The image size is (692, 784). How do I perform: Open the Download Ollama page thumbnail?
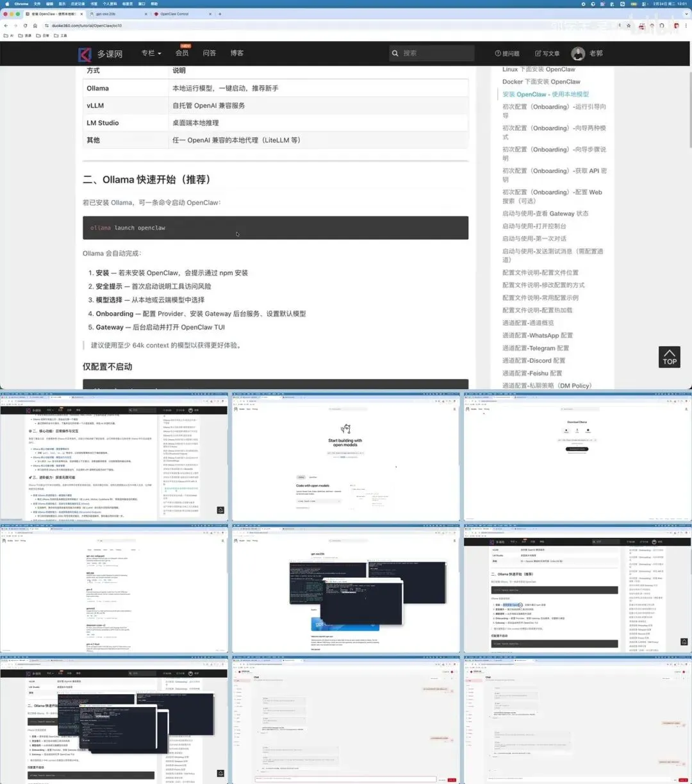(577, 456)
